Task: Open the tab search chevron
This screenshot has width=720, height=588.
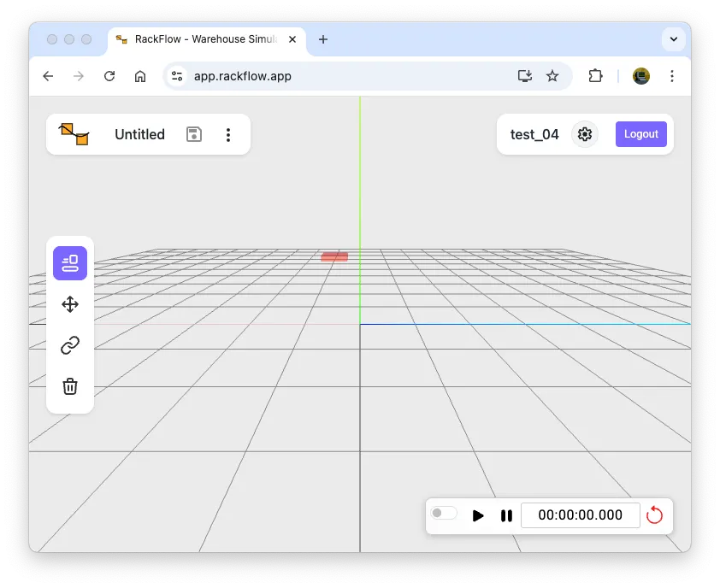Action: tap(673, 39)
